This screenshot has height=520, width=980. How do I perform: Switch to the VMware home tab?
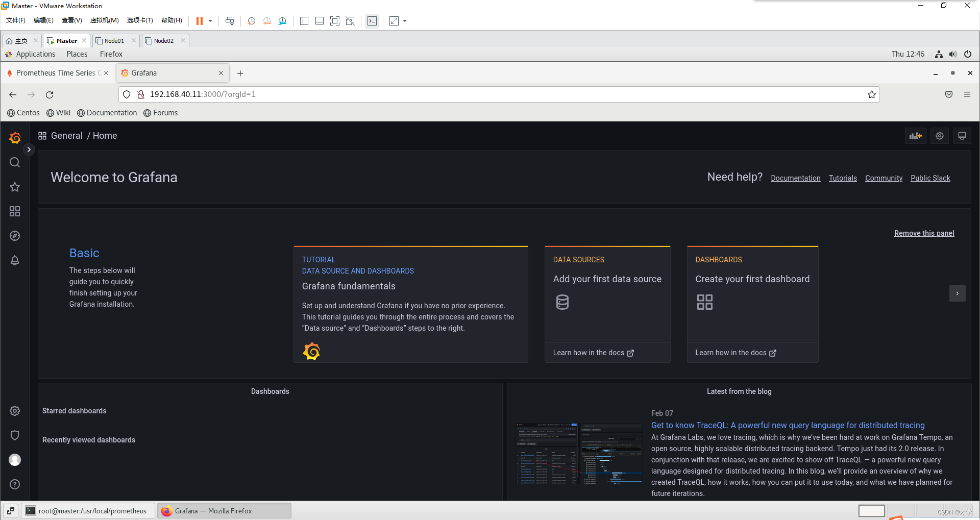click(x=21, y=41)
